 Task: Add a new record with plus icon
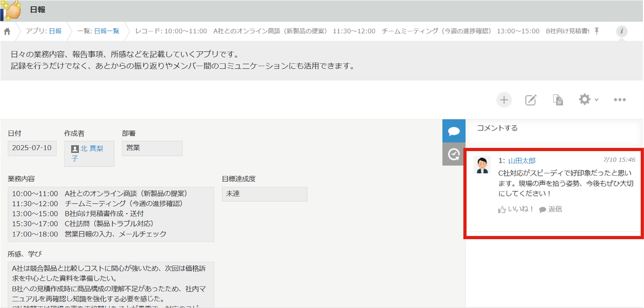[504, 100]
